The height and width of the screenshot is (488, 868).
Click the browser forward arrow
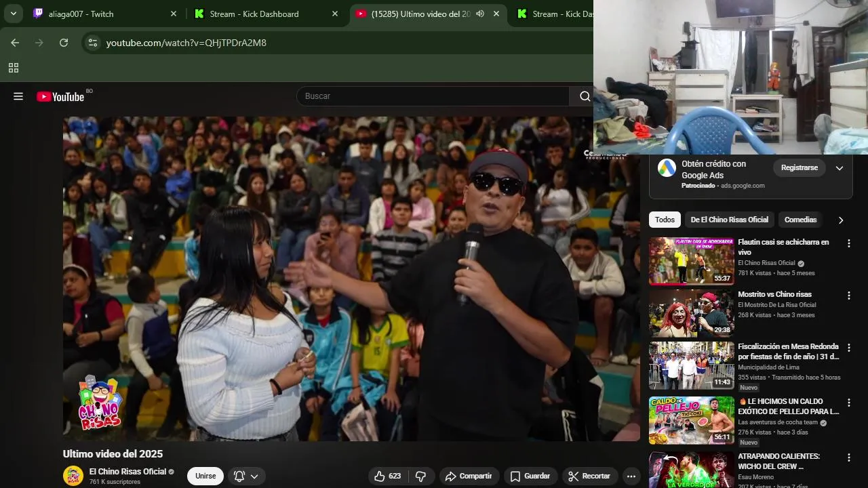[39, 43]
